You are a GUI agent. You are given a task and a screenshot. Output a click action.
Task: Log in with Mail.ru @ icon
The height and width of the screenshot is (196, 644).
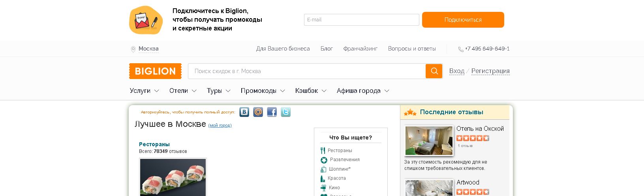(258, 112)
